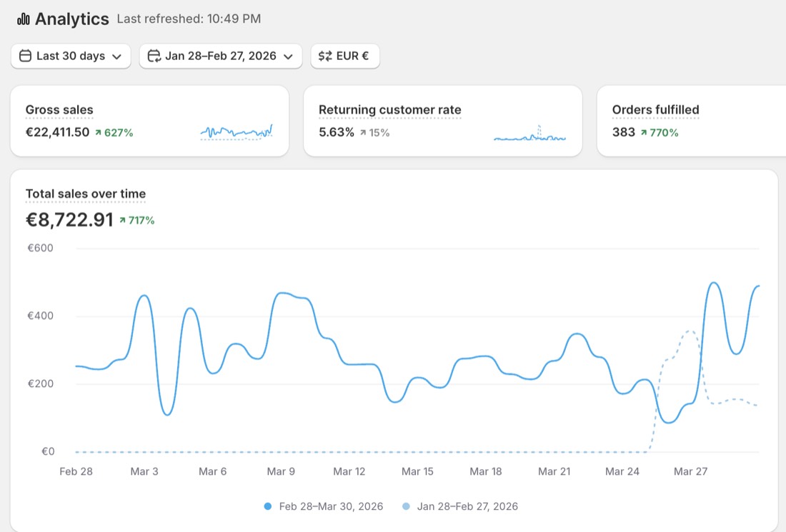Open the Orders fulfilled card title

(656, 110)
